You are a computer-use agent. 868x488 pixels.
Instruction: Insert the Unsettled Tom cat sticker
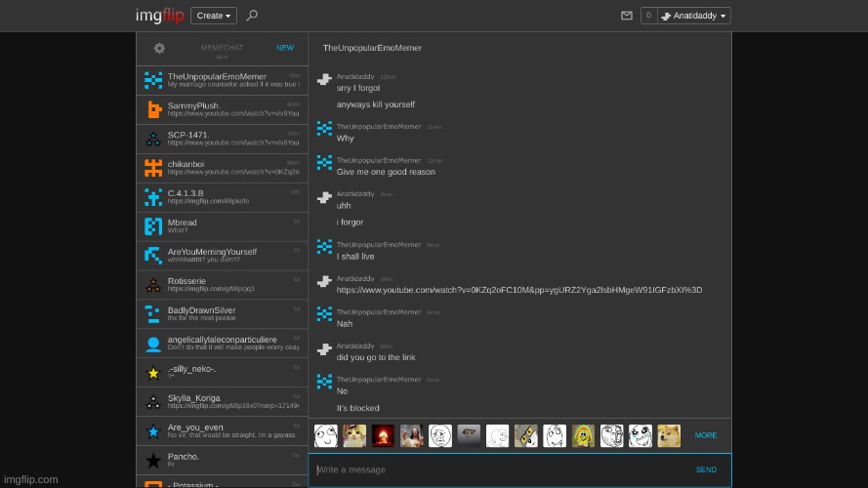point(526,436)
